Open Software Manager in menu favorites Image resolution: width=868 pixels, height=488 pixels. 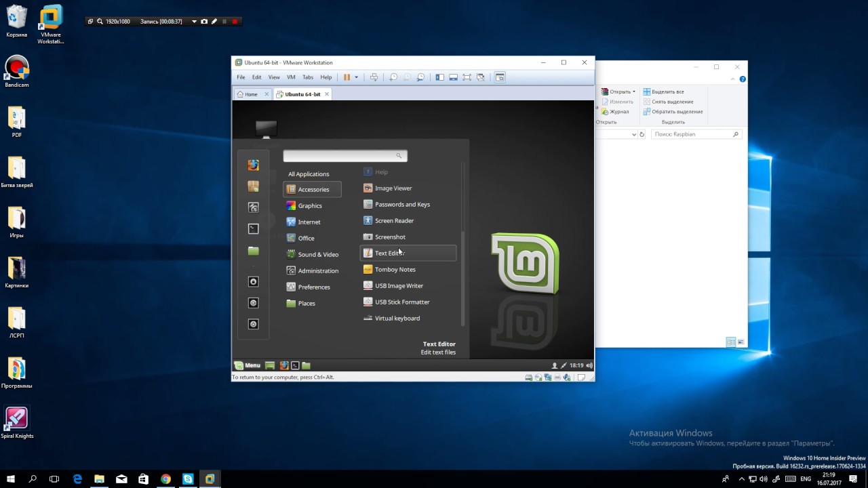pos(254,186)
